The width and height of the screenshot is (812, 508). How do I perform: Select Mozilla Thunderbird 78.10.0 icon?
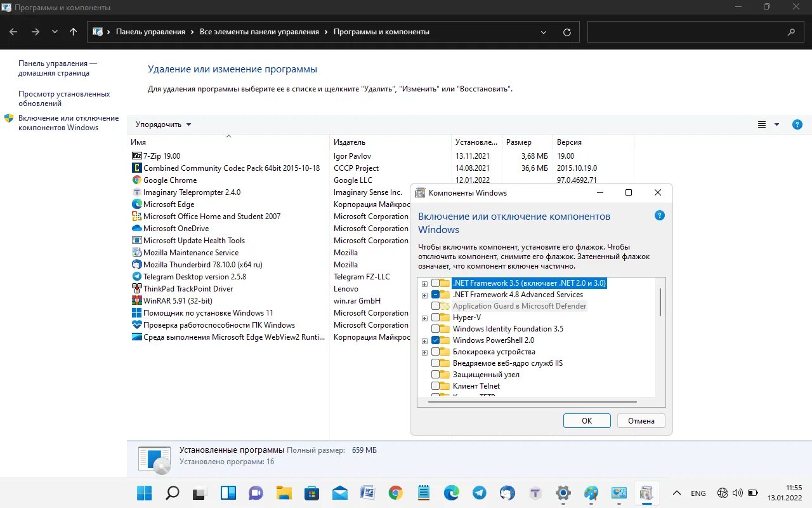pyautogui.click(x=136, y=264)
